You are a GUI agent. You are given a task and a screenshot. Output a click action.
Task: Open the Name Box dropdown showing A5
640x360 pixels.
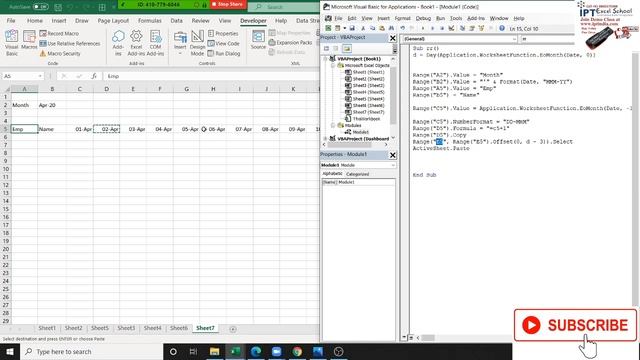pyautogui.click(x=40, y=76)
